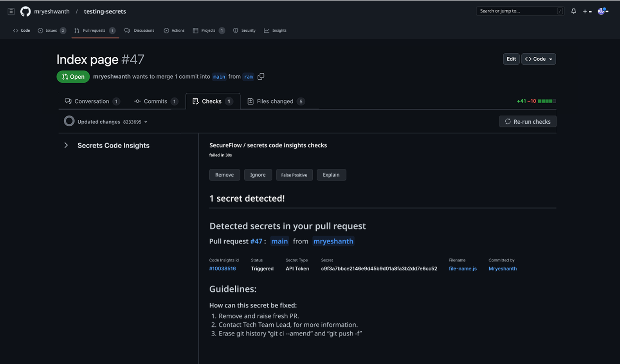Open the file-name.js link

point(463,269)
